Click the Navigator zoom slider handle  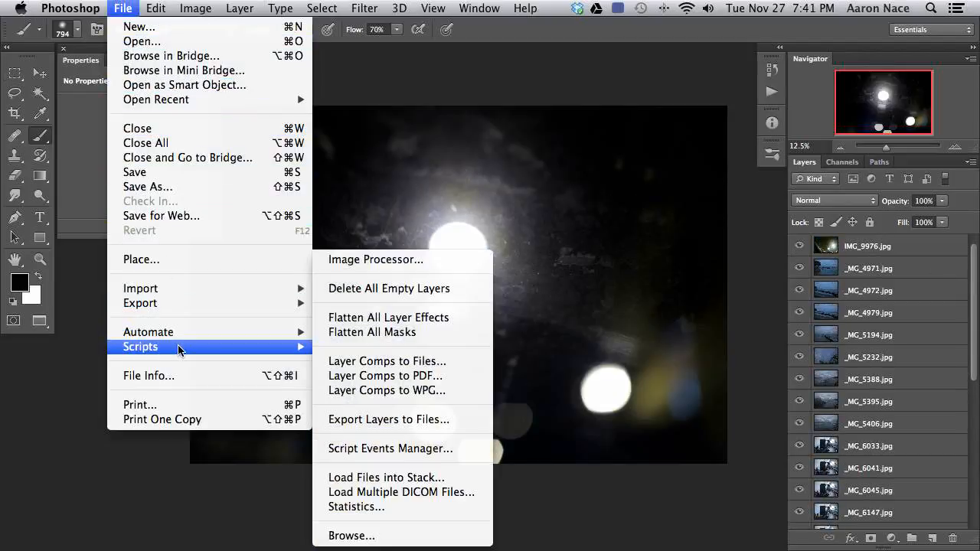(886, 147)
